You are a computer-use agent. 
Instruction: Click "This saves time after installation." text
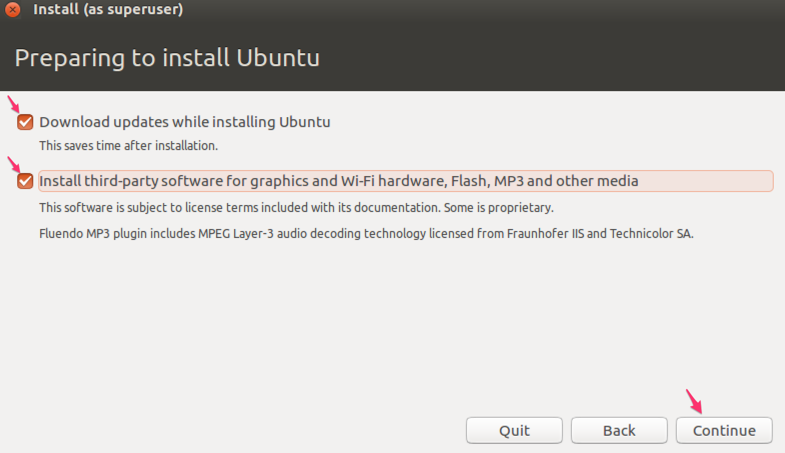pyautogui.click(x=129, y=146)
